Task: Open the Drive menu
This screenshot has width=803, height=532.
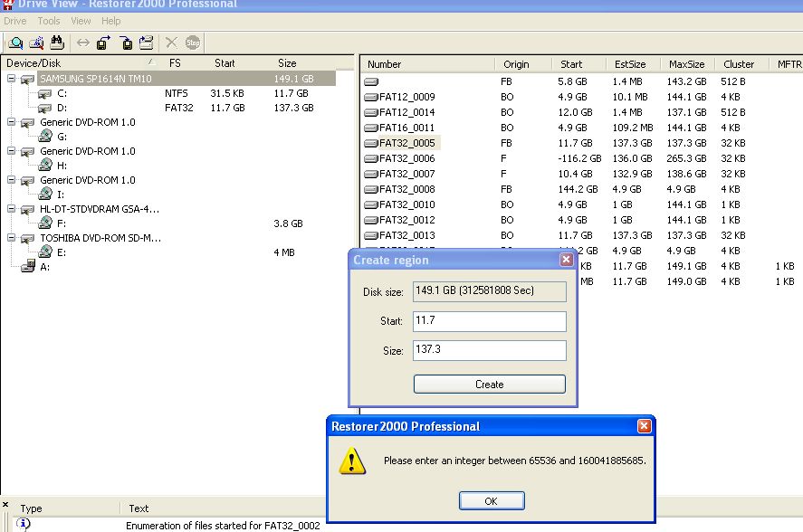Action: click(14, 21)
